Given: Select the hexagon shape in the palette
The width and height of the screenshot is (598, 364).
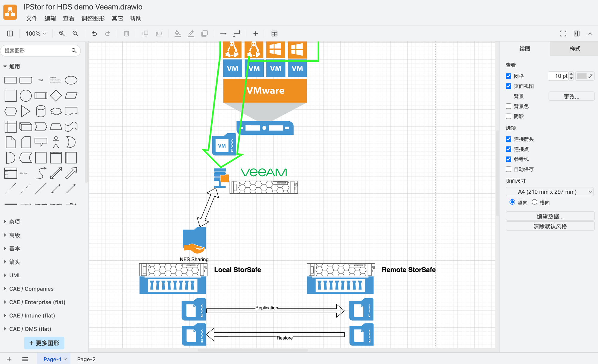Looking at the screenshot, I should tap(10, 111).
